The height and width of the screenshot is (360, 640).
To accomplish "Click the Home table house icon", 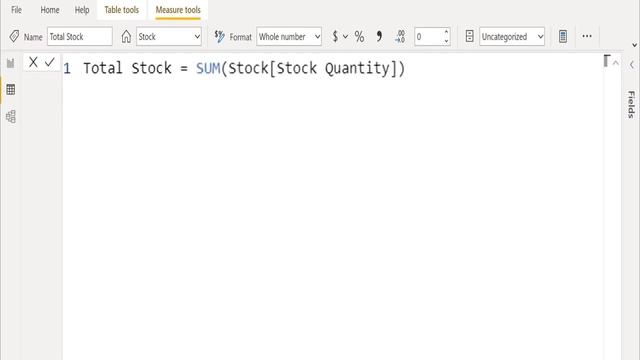I will pos(126,37).
